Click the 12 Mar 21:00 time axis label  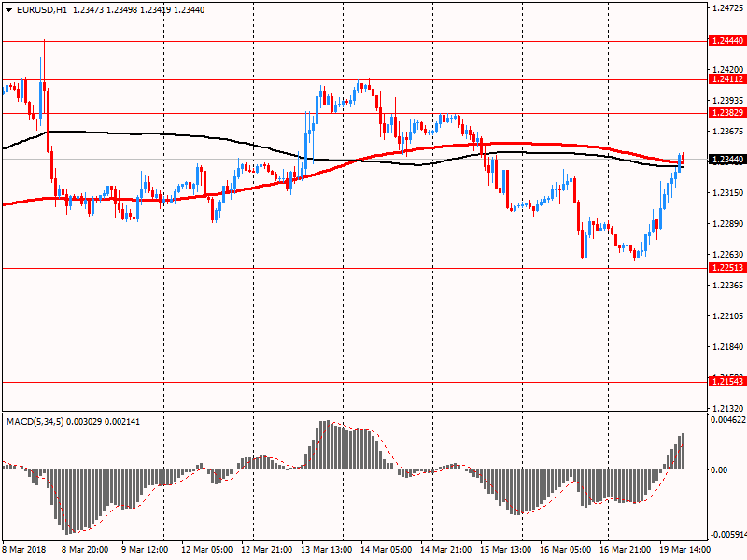266,549
